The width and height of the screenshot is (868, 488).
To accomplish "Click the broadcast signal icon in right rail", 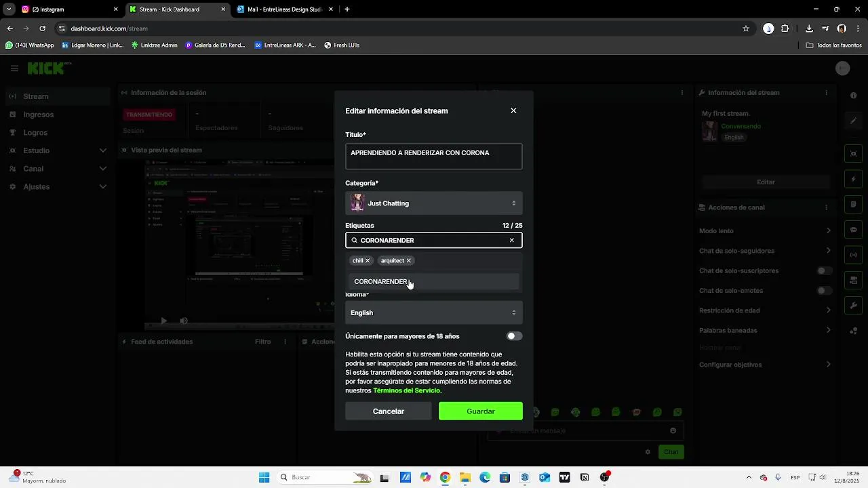I will click(854, 255).
